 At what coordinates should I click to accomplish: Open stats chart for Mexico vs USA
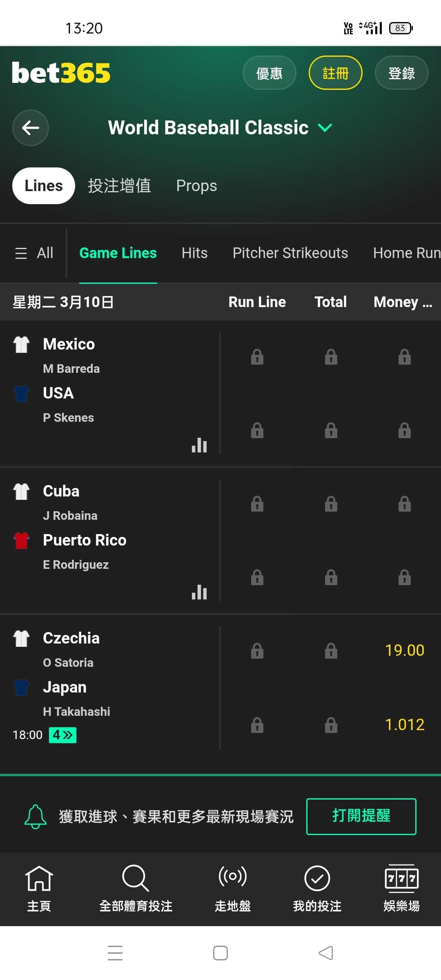click(199, 445)
